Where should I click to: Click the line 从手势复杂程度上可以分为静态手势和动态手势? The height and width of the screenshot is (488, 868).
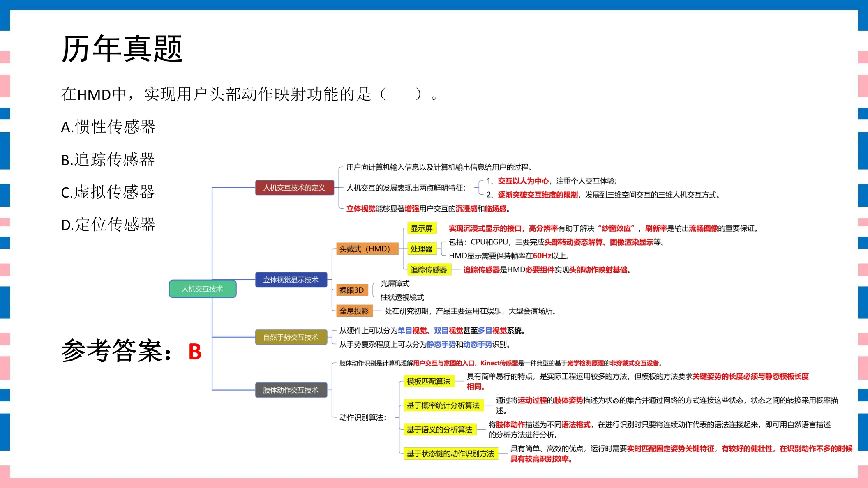(x=425, y=344)
